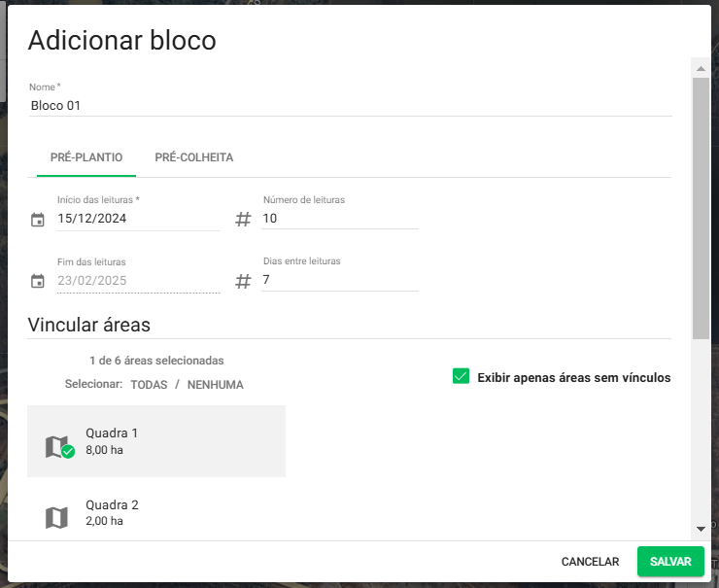Image resolution: width=719 pixels, height=588 pixels.
Task: Click hash icon next to Dias entre leituras
Action: coord(243,282)
